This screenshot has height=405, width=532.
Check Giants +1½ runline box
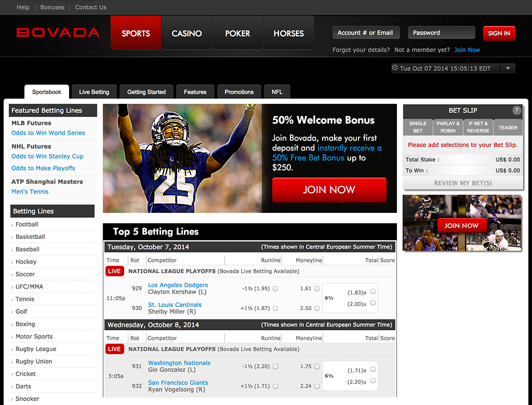coord(275,386)
